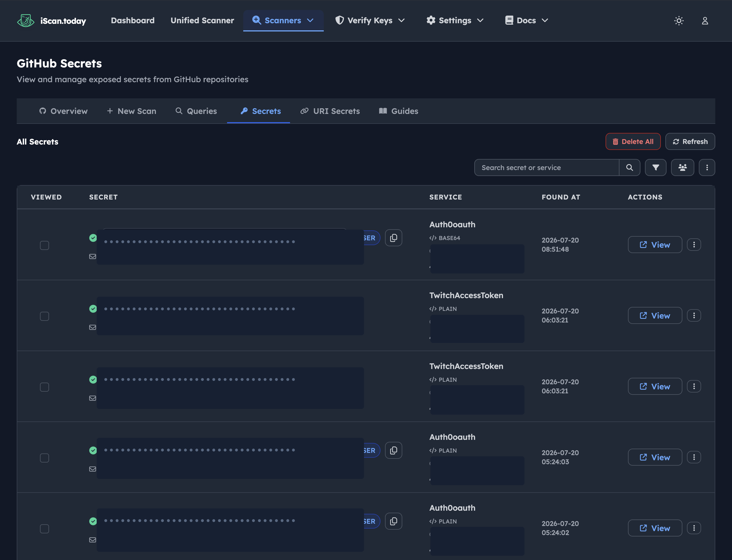Open more actions for second TwitchAccessToken row
732x560 pixels.
pyautogui.click(x=694, y=386)
